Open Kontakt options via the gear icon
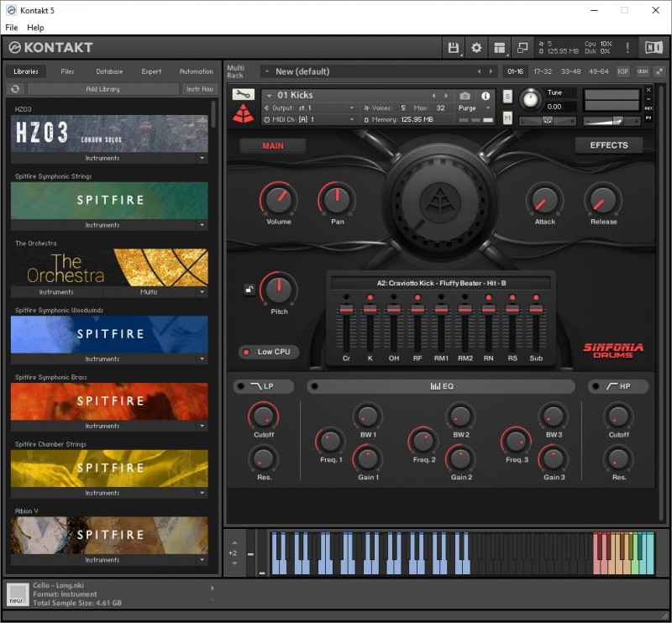The width and height of the screenshot is (672, 623). 476,48
